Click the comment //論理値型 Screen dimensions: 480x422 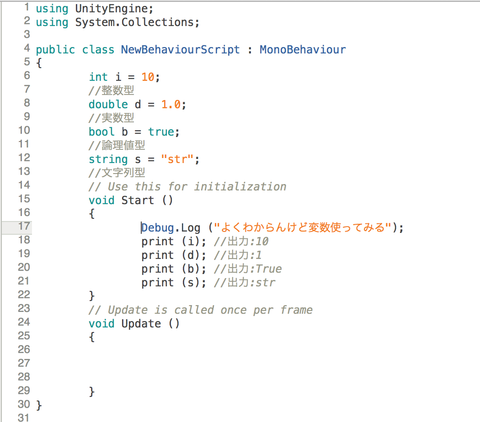click(x=117, y=145)
